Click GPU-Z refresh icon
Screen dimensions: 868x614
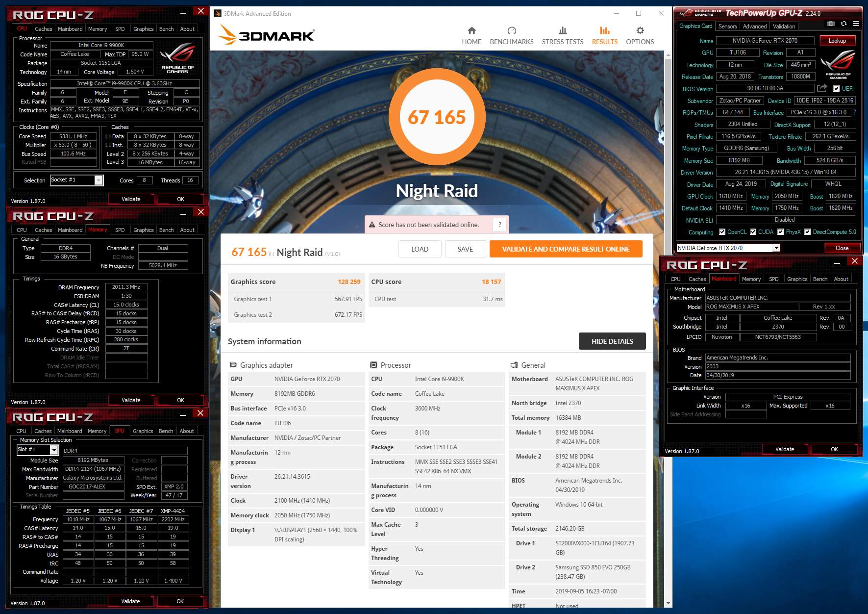pyautogui.click(x=843, y=24)
